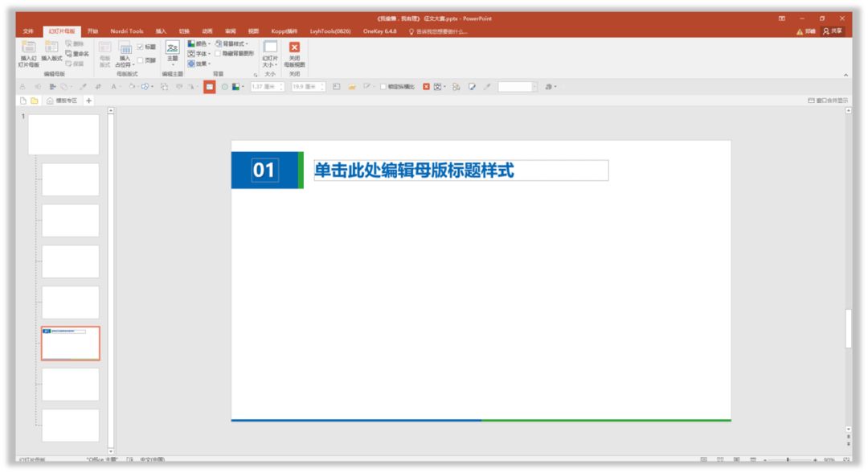Click the blue 01 number box on slide
The height and width of the screenshot is (473, 868).
tap(264, 170)
